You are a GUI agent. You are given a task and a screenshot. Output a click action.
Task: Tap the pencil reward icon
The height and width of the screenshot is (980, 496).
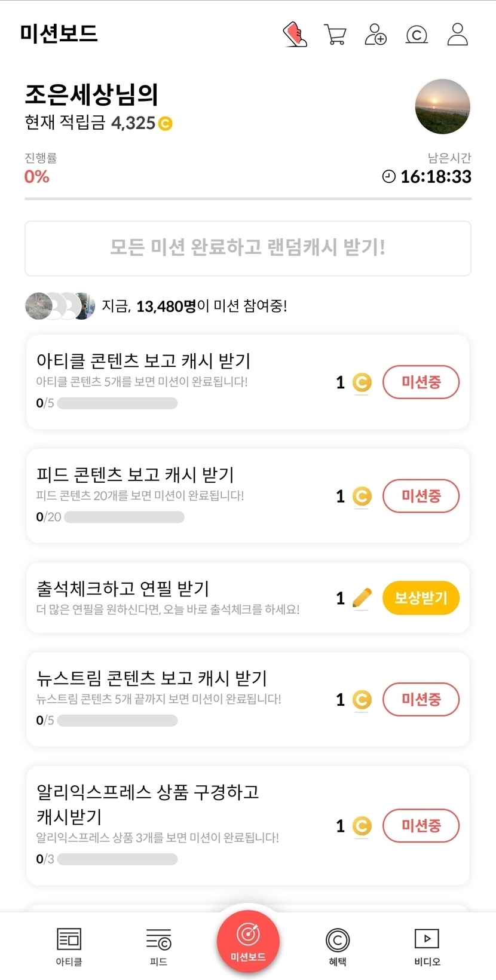362,598
